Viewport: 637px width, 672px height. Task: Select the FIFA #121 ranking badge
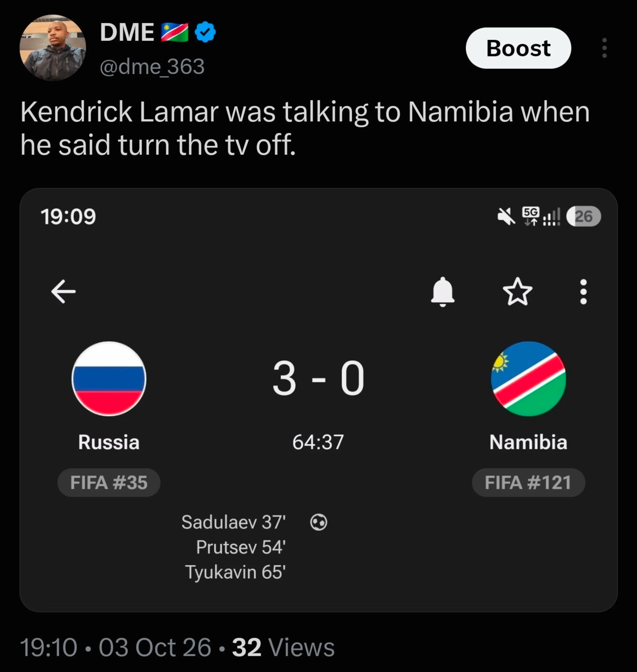pyautogui.click(x=528, y=482)
